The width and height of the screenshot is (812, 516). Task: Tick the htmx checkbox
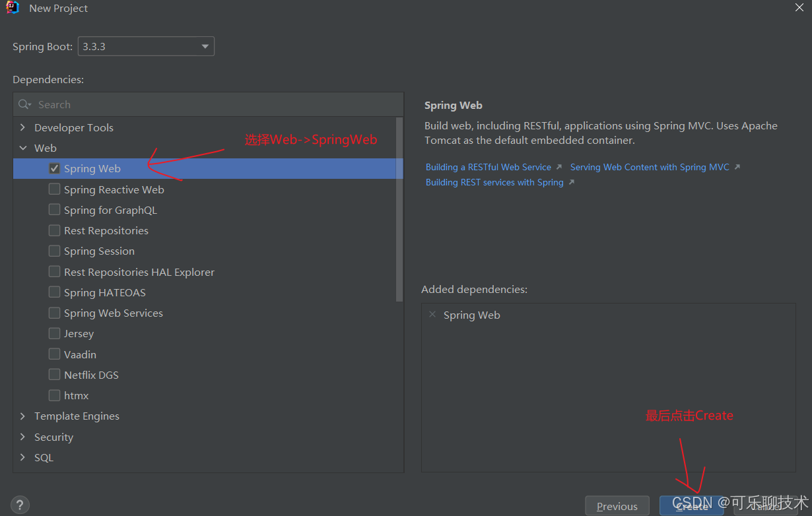coord(54,395)
